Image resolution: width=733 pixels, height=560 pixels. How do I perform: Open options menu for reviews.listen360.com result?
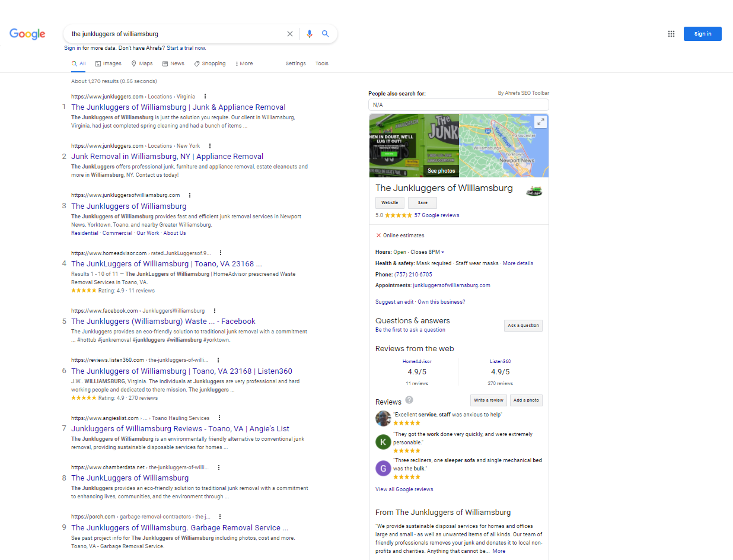(x=218, y=359)
